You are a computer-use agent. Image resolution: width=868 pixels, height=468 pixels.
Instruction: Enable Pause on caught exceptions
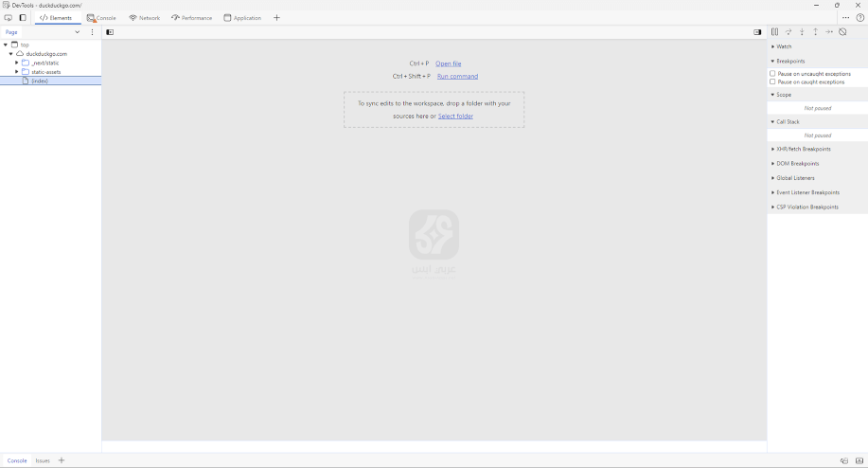click(x=772, y=81)
